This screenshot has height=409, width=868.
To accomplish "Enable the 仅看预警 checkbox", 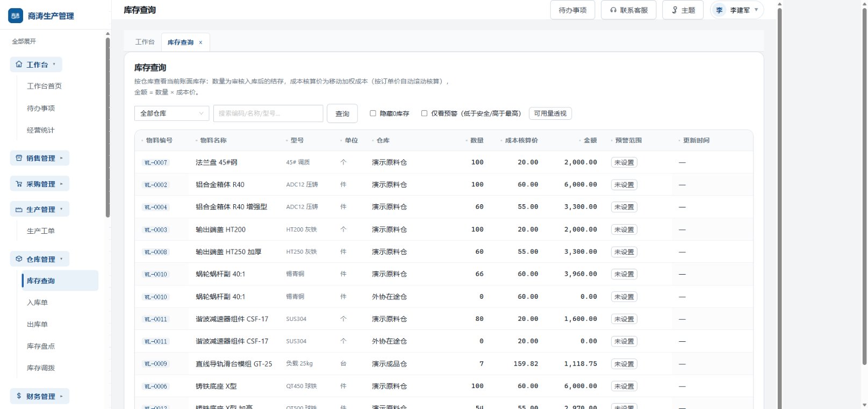I will point(424,113).
